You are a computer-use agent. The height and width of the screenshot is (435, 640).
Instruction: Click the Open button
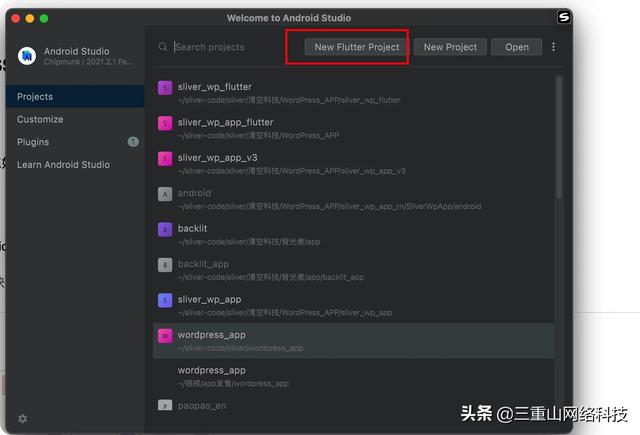(x=517, y=47)
